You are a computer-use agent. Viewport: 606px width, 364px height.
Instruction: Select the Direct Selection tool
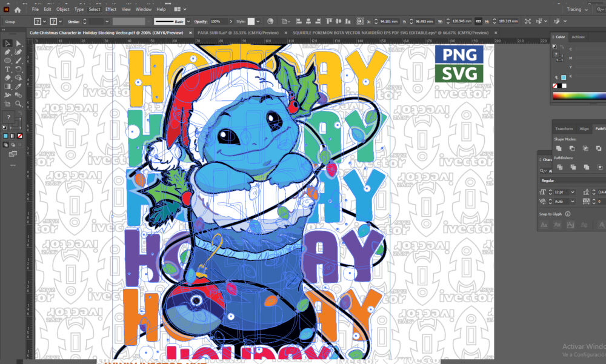18,43
